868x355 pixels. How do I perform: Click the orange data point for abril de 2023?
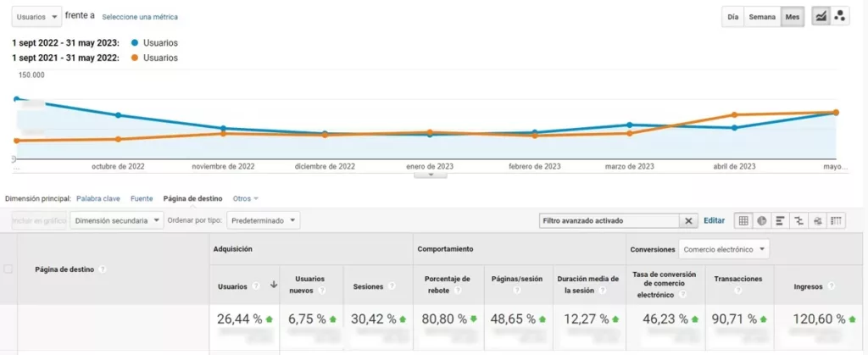pos(734,115)
